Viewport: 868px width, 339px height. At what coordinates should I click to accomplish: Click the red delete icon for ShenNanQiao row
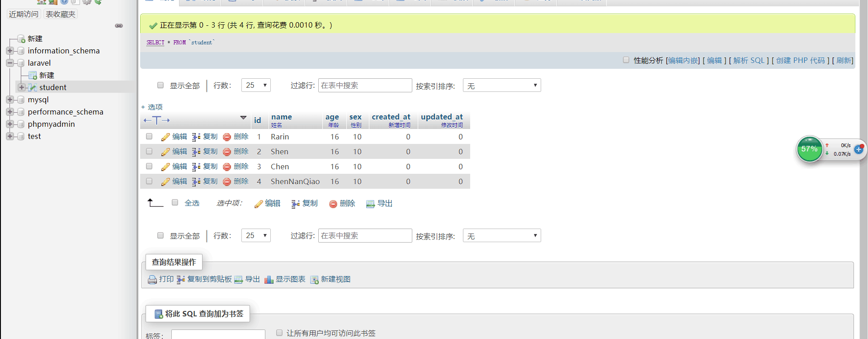pos(227,182)
